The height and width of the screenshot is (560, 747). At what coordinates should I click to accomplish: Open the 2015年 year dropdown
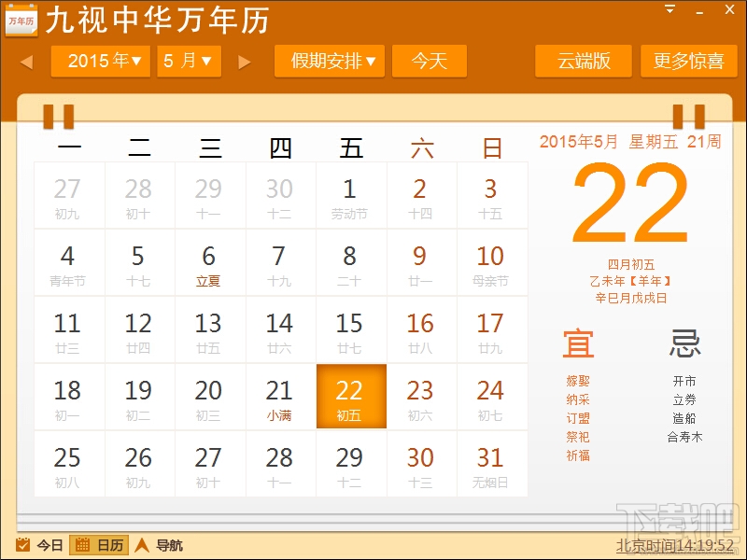pos(101,61)
